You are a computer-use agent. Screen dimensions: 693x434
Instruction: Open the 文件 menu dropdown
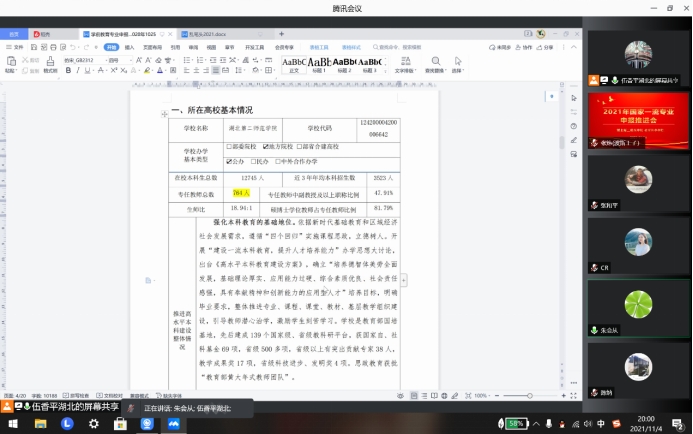[13, 47]
